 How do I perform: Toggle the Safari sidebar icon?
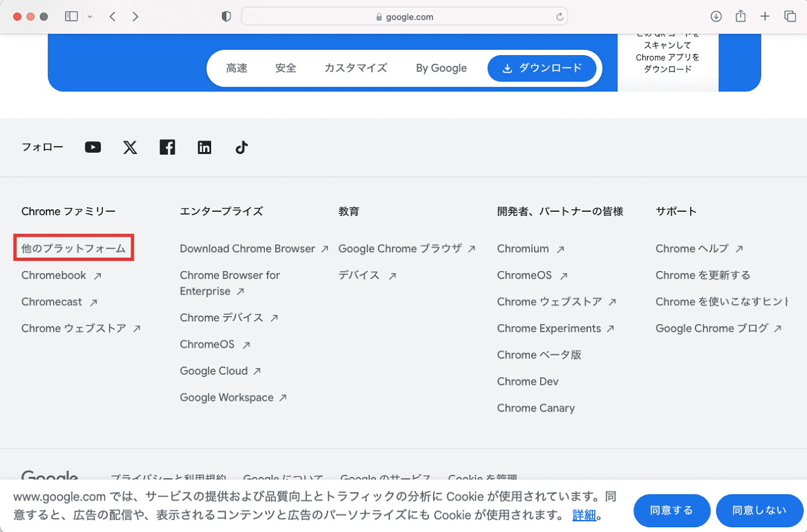(x=71, y=17)
